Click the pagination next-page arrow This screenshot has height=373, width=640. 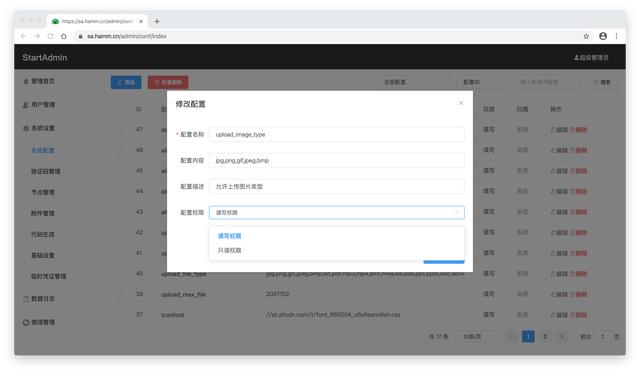click(x=562, y=337)
